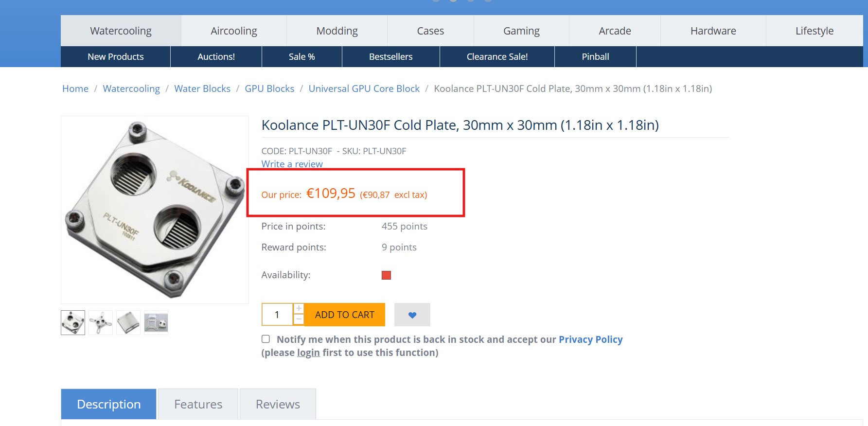Switch to the Reviews tab

coord(278,404)
